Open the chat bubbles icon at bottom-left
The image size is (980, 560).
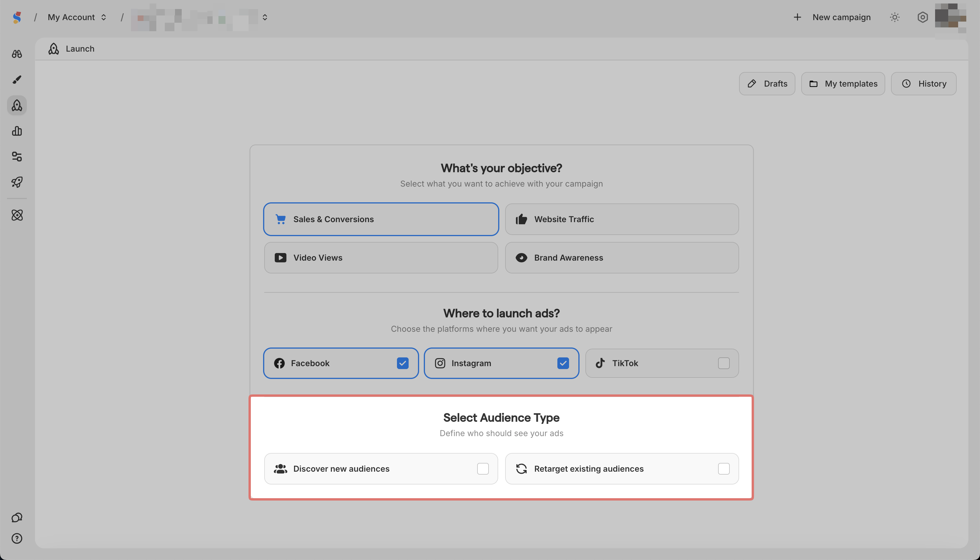(17, 517)
